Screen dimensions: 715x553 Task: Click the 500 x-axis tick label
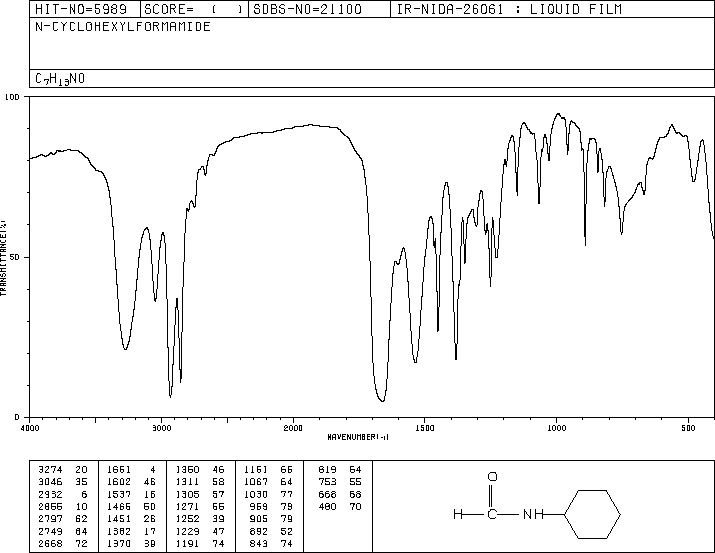[688, 428]
